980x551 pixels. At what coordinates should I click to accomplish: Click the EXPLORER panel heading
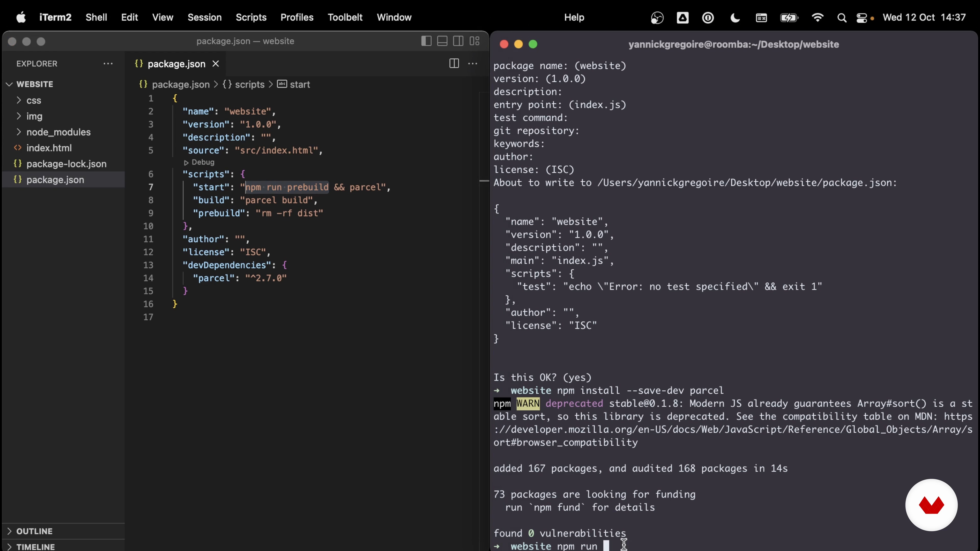coord(36,64)
